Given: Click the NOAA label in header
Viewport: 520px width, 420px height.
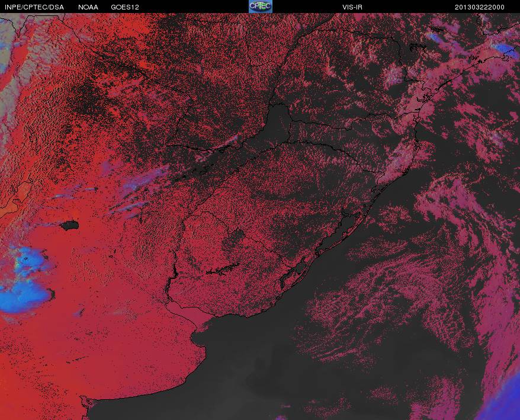Looking at the screenshot, I should [x=88, y=7].
